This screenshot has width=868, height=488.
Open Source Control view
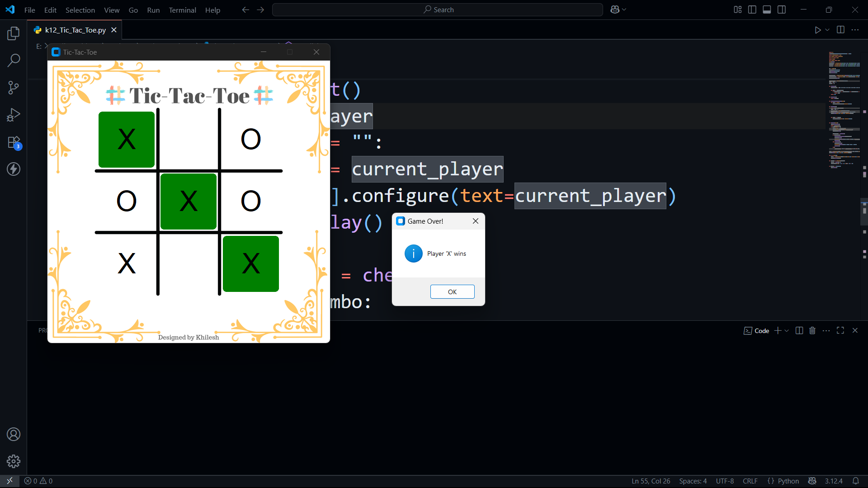[14, 88]
